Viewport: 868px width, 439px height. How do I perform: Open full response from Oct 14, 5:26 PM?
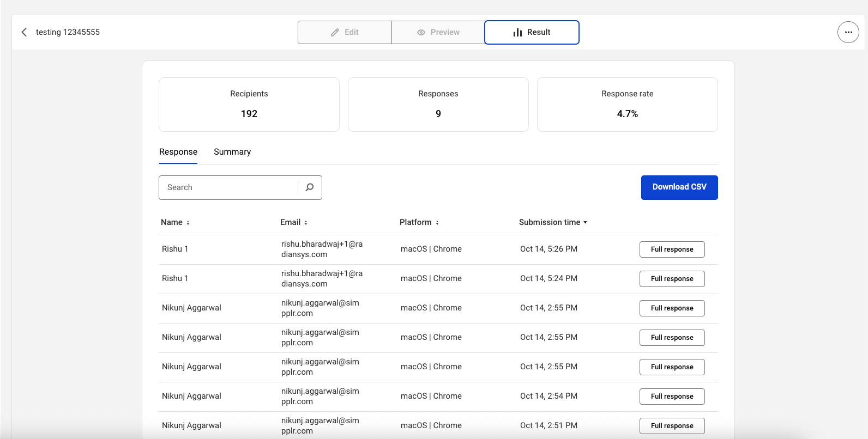pyautogui.click(x=672, y=249)
